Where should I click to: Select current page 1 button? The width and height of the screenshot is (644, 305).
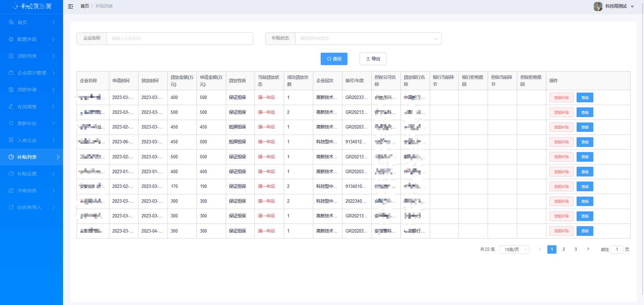coord(552,249)
